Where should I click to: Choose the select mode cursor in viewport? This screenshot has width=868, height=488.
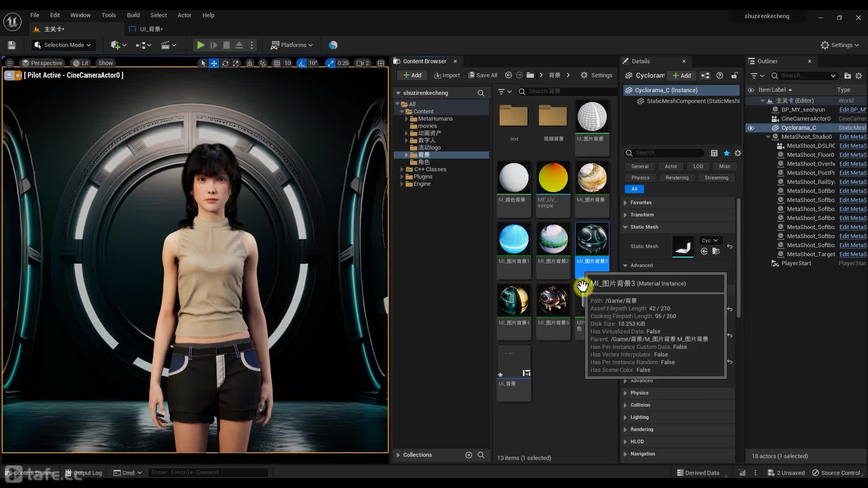pos(203,63)
